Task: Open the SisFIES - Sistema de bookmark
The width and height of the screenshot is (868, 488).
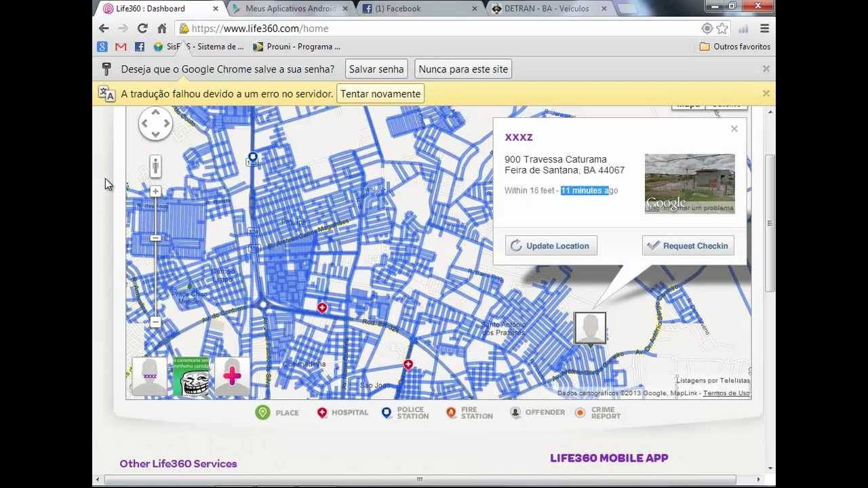Action: pyautogui.click(x=199, y=47)
